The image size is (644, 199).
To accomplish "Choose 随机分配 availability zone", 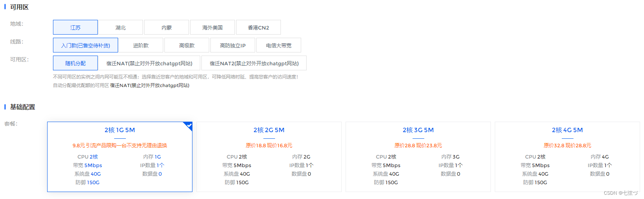I will pyautogui.click(x=75, y=63).
